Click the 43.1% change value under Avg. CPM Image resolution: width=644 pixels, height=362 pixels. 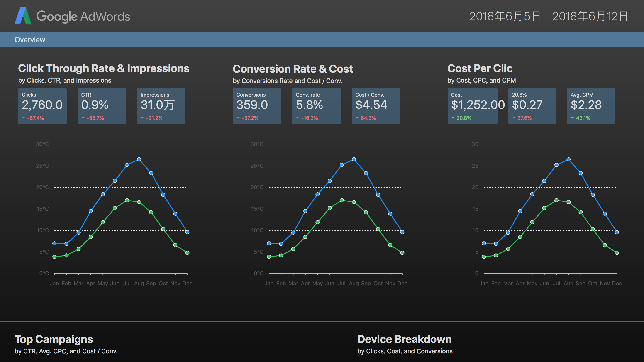coord(583,118)
